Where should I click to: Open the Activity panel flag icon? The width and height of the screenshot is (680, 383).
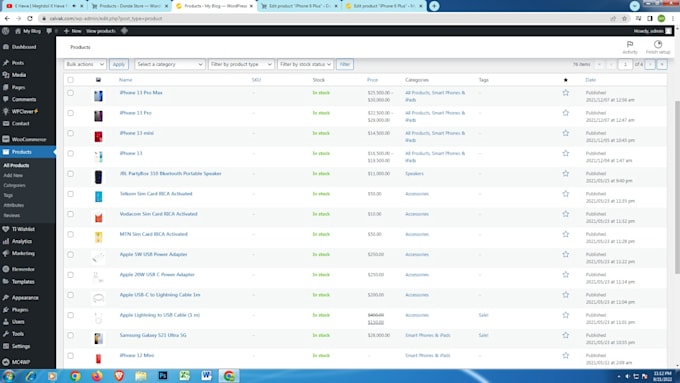(x=630, y=44)
